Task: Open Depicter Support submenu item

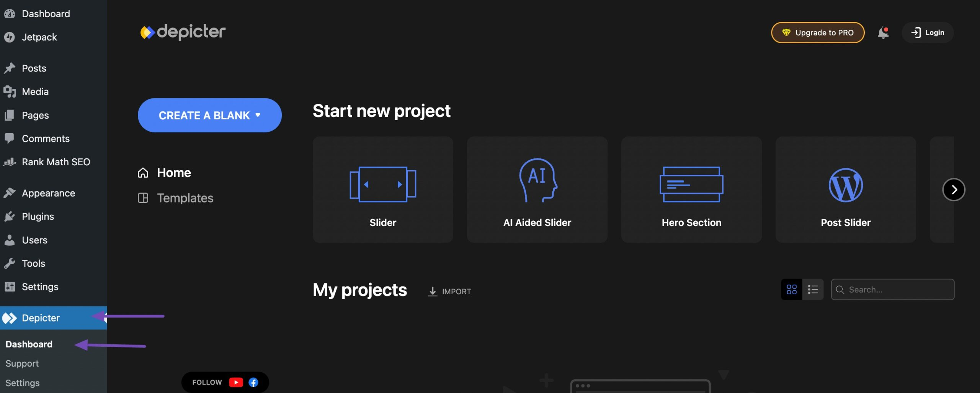Action: (22, 364)
